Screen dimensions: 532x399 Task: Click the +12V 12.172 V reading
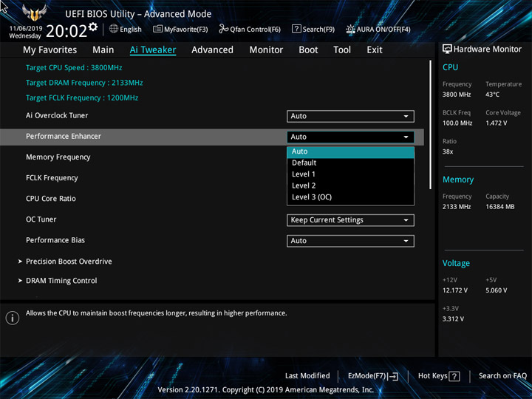click(x=454, y=290)
